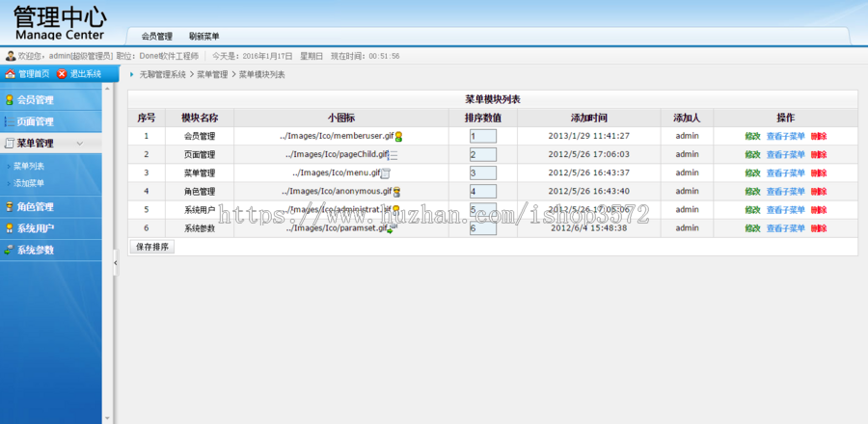Click the 添加时间 column header
This screenshot has width=868, height=424.
[x=589, y=118]
